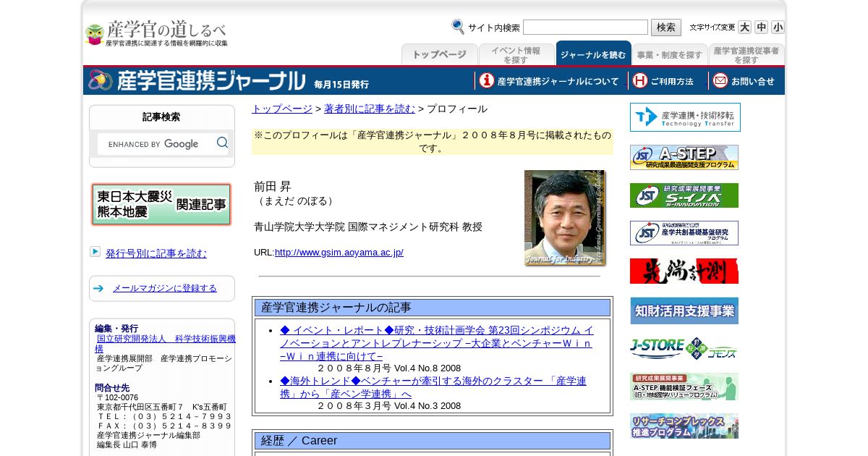Open the 海外トレンド ベンチャー article link
The image size is (868, 456).
[433, 387]
